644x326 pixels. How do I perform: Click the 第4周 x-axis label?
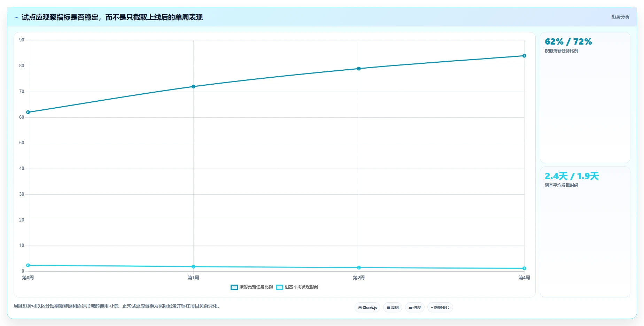524,278
